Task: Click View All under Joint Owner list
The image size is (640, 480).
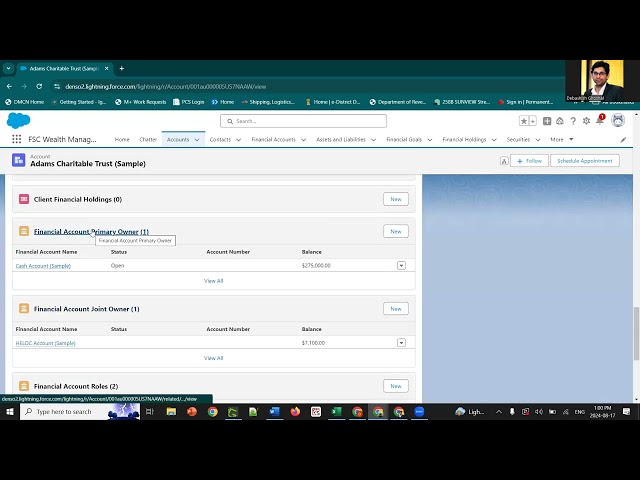Action: (x=213, y=358)
